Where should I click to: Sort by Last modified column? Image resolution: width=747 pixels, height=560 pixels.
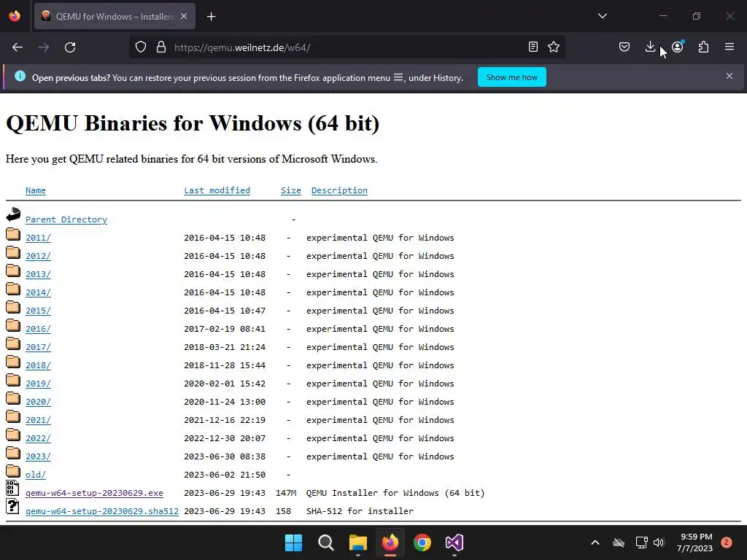point(217,190)
